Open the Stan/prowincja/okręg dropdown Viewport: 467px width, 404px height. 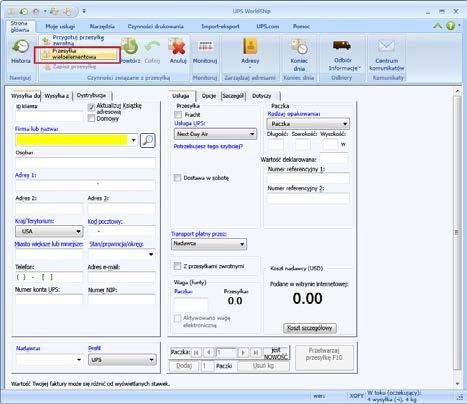coord(151,254)
